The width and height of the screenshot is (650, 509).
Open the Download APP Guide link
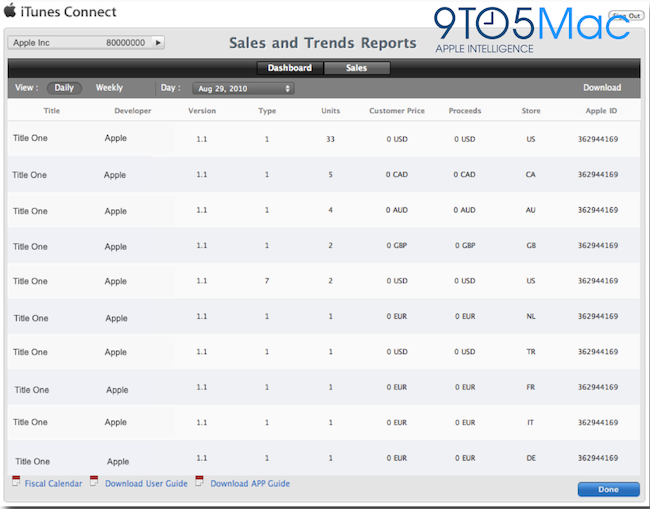[x=250, y=484]
